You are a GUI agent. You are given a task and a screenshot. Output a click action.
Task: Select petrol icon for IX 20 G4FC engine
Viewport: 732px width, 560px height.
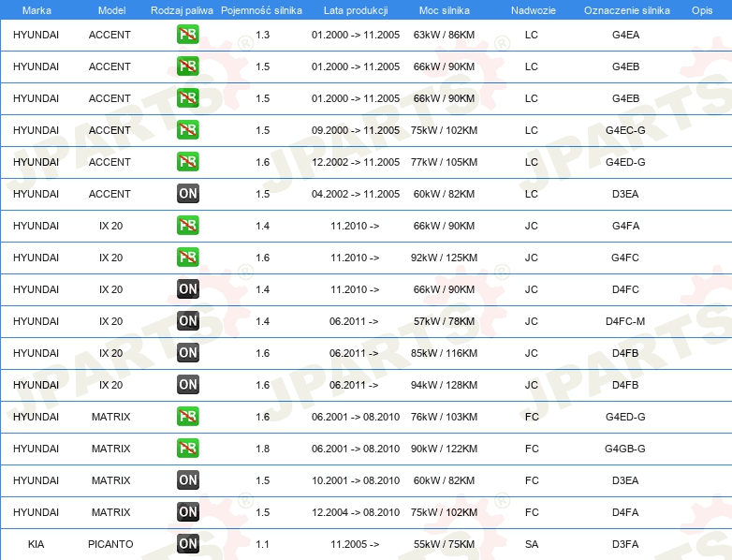pyautogui.click(x=187, y=258)
